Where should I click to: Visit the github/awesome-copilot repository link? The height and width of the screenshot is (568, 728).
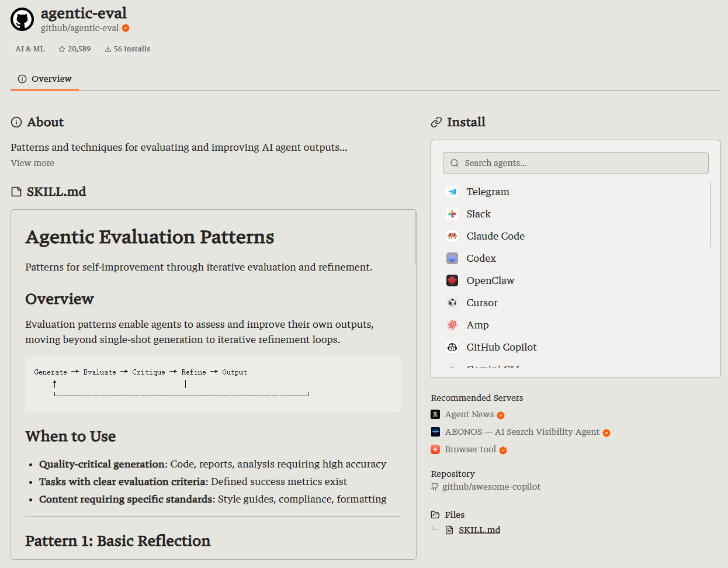tap(491, 487)
